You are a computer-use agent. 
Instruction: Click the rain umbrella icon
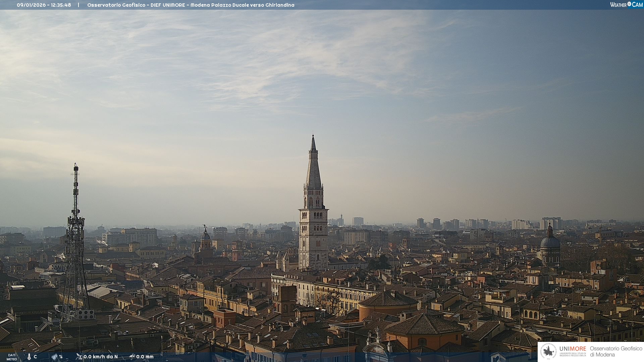tap(132, 356)
